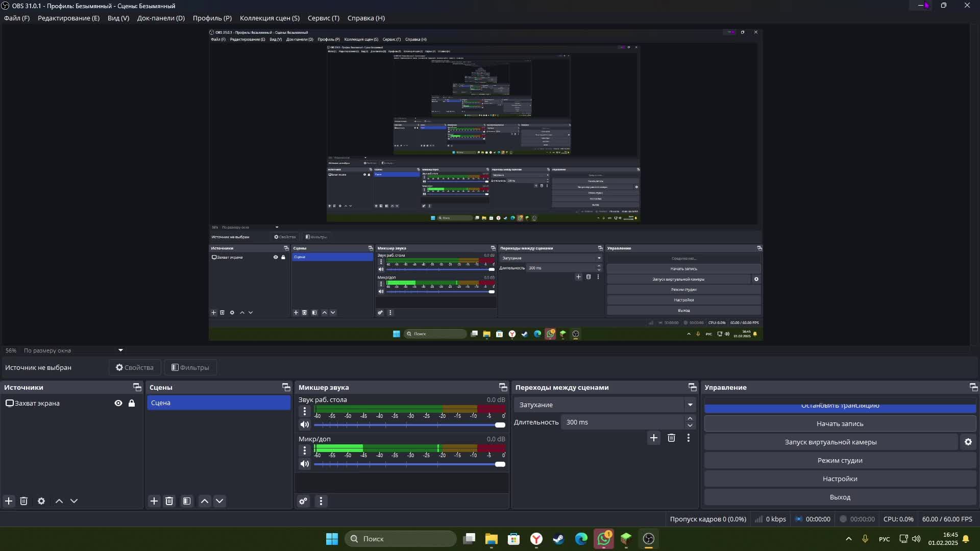Open the Док-панели menu
Viewport: 980px width, 551px height.
point(161,18)
